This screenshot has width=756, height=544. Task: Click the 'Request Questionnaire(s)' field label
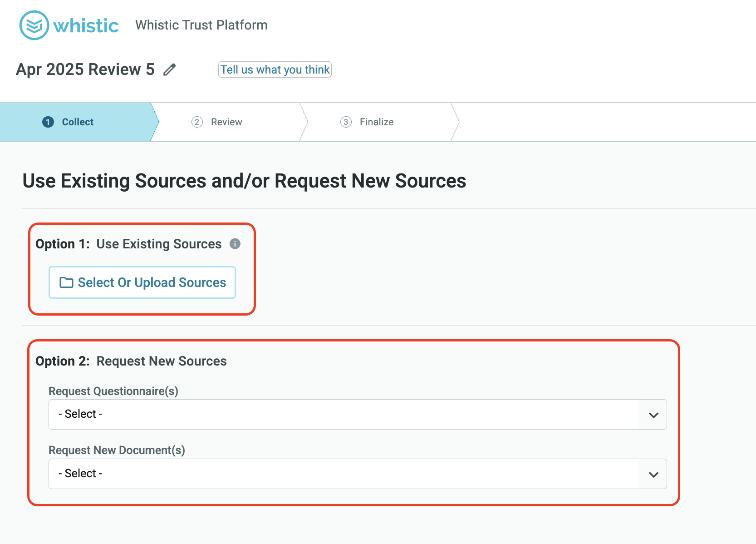113,391
